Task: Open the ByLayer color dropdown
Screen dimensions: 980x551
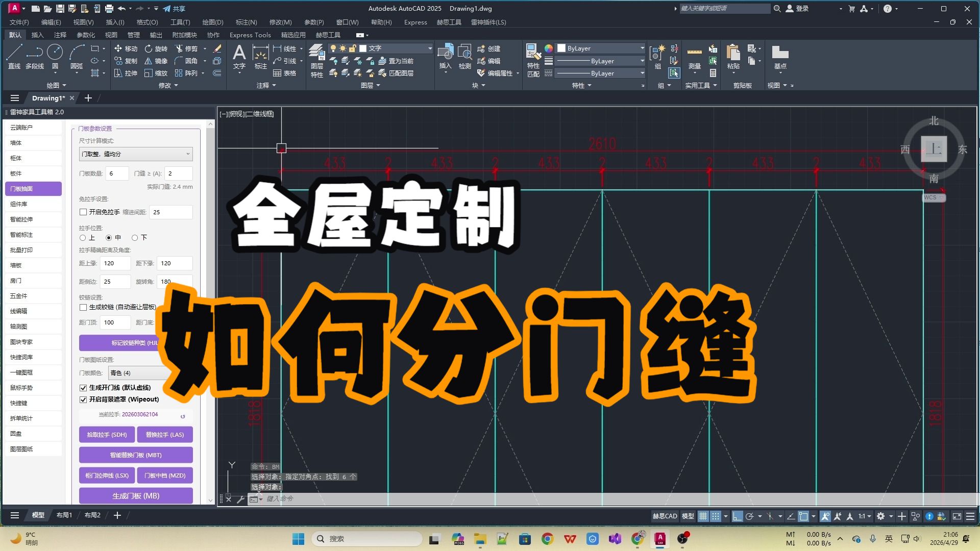Action: coord(600,48)
